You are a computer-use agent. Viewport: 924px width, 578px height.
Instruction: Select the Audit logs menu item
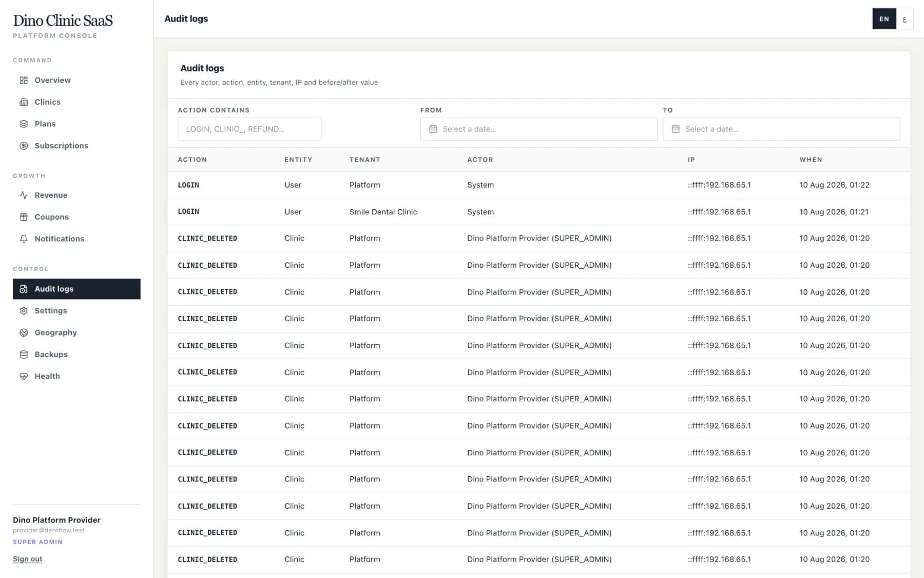click(76, 289)
